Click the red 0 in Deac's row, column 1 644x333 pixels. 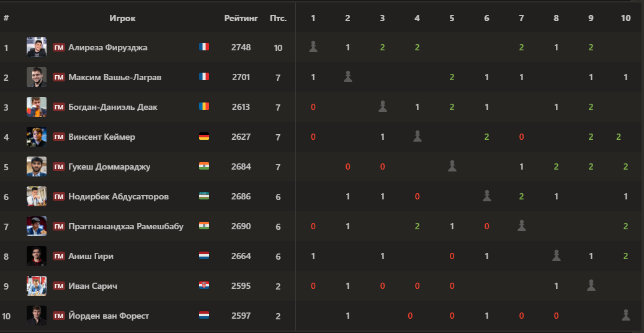click(313, 107)
